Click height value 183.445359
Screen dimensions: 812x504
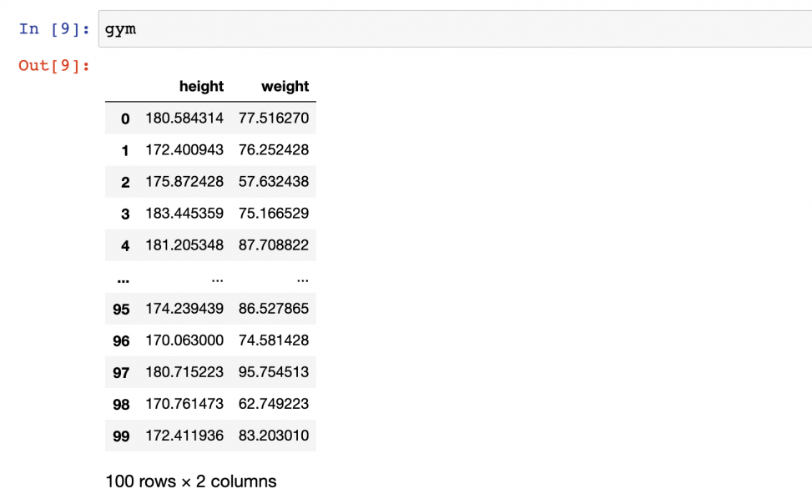click(184, 213)
